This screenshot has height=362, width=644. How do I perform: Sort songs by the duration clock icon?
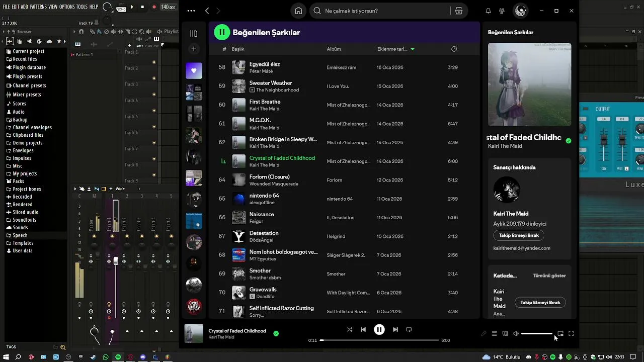pos(454,49)
